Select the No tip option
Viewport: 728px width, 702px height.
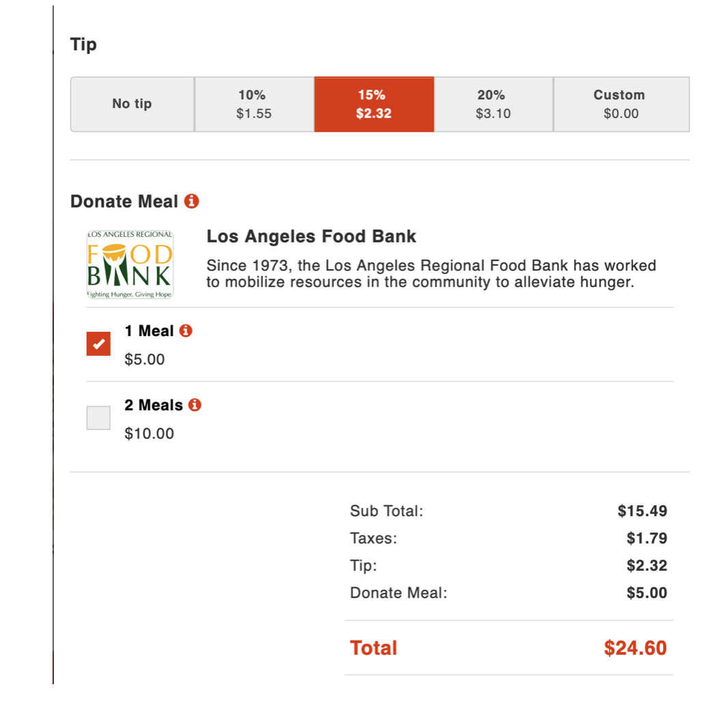coord(132,104)
